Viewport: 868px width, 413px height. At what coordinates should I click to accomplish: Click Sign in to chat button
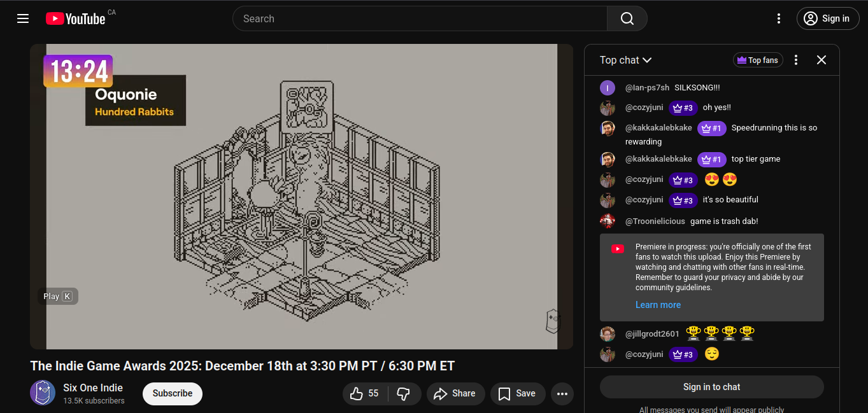click(x=711, y=387)
